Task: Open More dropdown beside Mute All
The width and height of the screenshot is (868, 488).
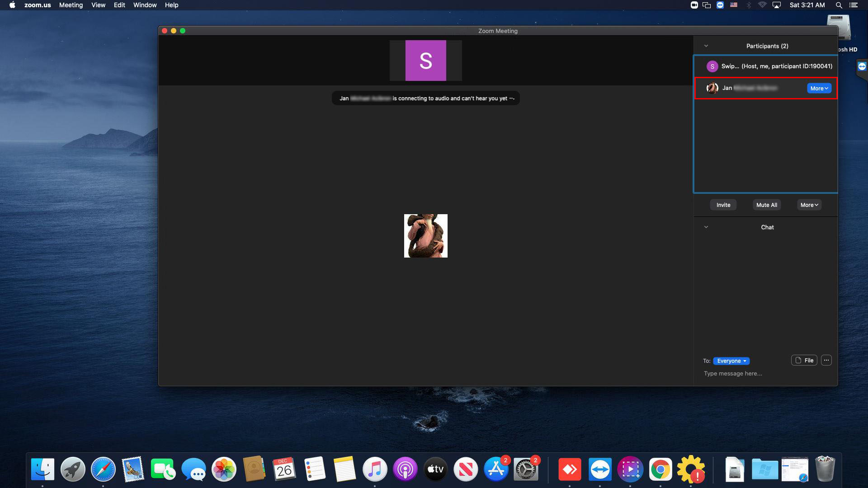Action: 809,205
